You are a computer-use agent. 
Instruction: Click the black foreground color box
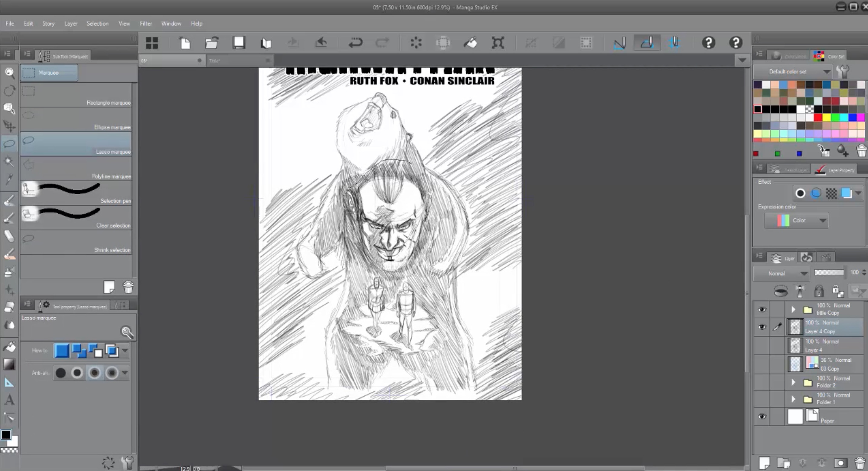6,435
